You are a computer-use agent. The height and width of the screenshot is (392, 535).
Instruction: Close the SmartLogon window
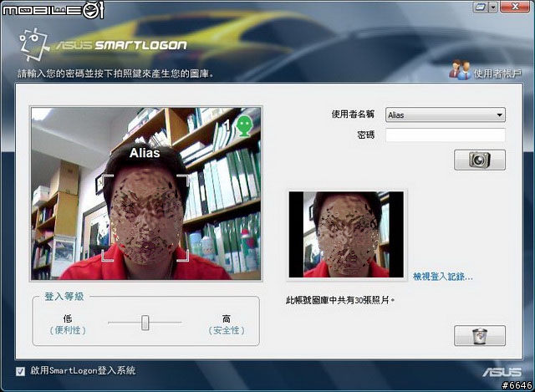(x=515, y=7)
